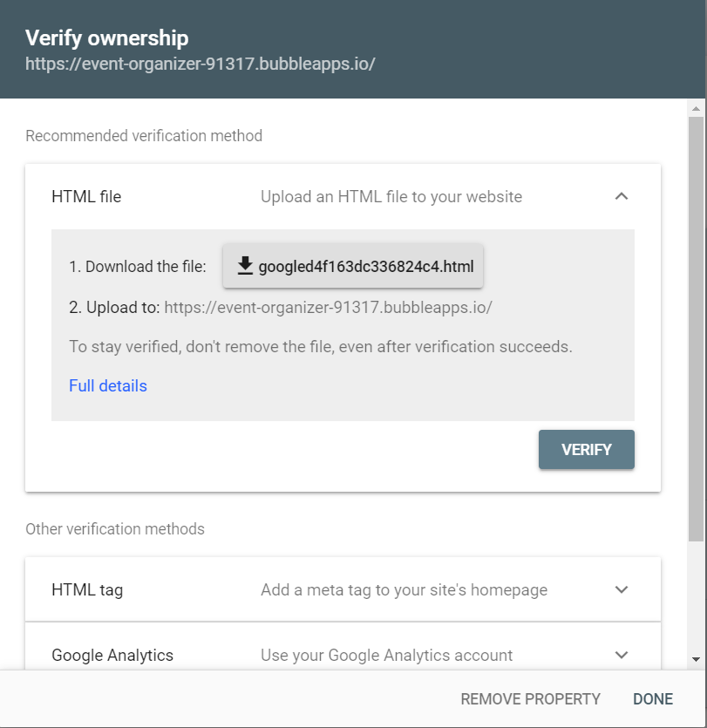This screenshot has height=728, width=707.
Task: Click REMOVE PROPERTY
Action: coord(530,698)
